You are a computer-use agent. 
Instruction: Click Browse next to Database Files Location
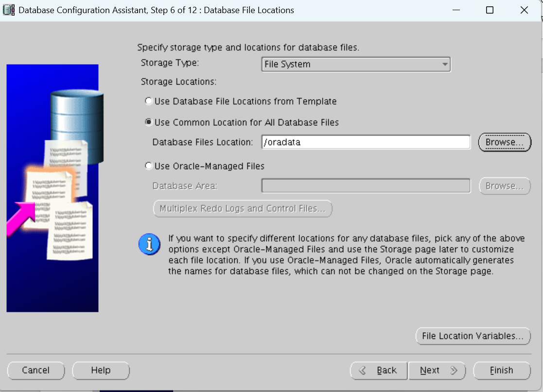(x=505, y=142)
